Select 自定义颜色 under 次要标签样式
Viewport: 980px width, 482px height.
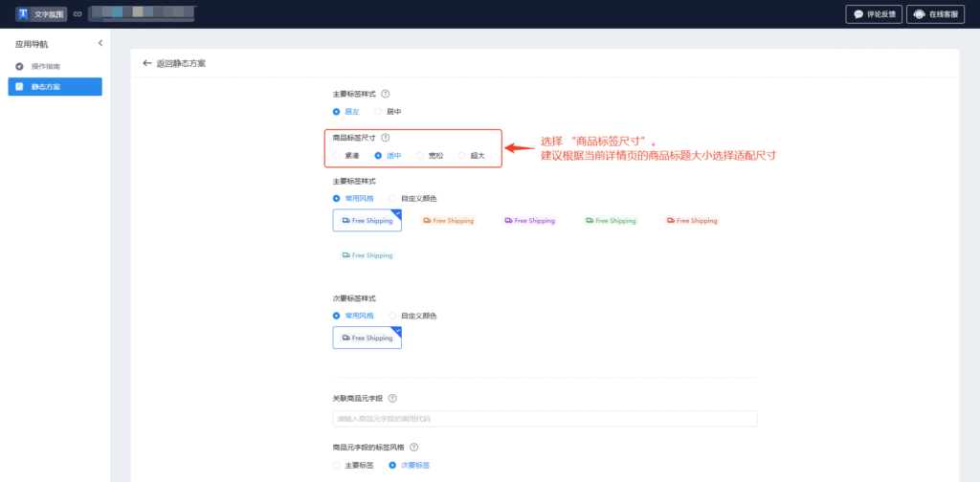coord(392,316)
